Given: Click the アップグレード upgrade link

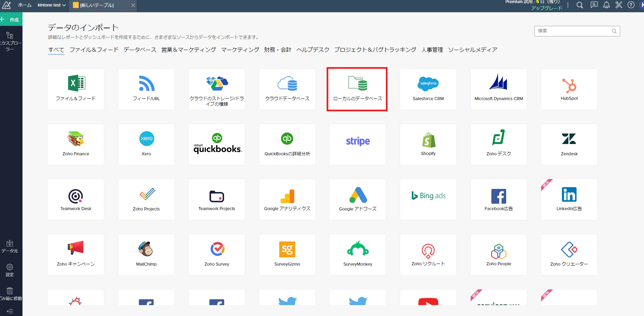Looking at the screenshot, I should [x=547, y=8].
